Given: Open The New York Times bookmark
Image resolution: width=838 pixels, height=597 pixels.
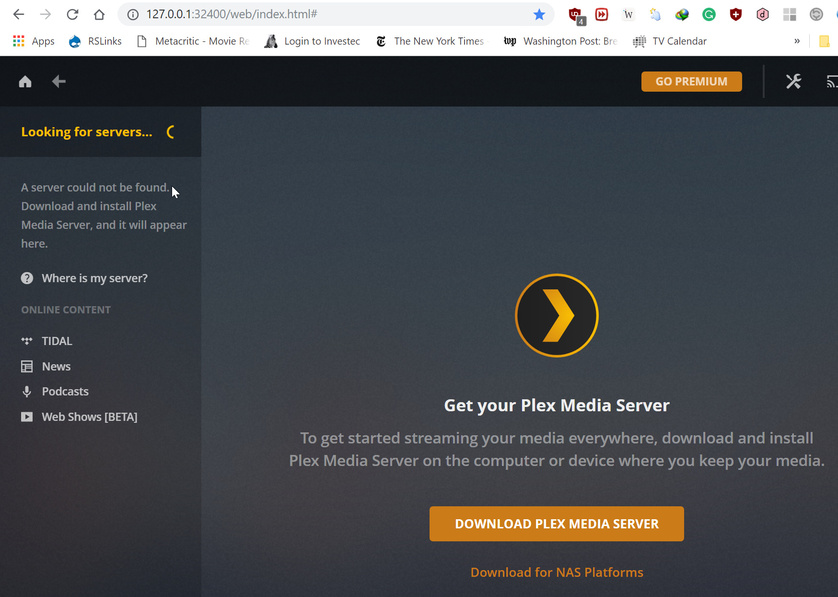Looking at the screenshot, I should click(x=430, y=41).
